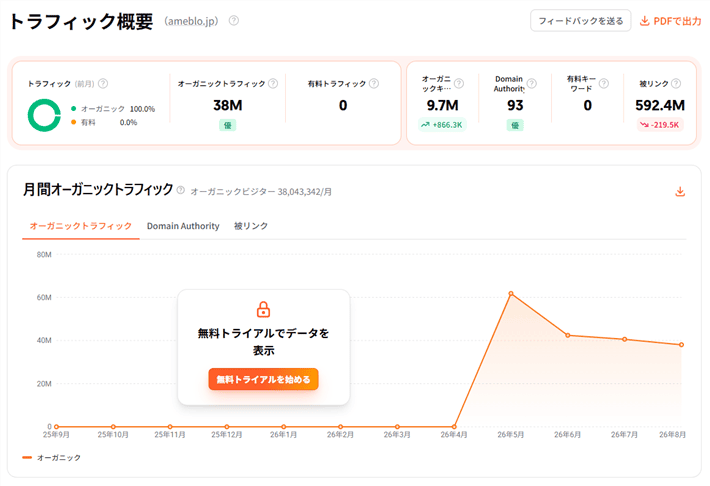Click オーガニックビジター 38,043,342/月 text
Screen dimensions: 710x486
tap(261, 192)
